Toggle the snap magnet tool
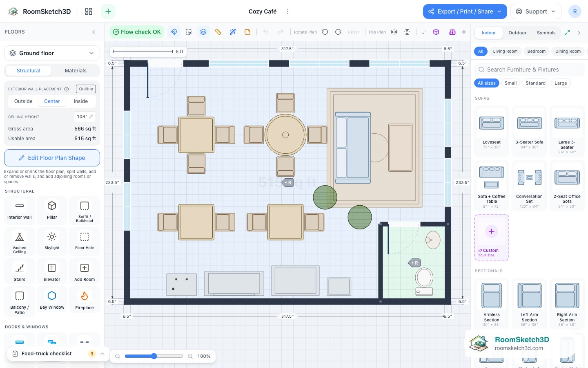 point(174,32)
